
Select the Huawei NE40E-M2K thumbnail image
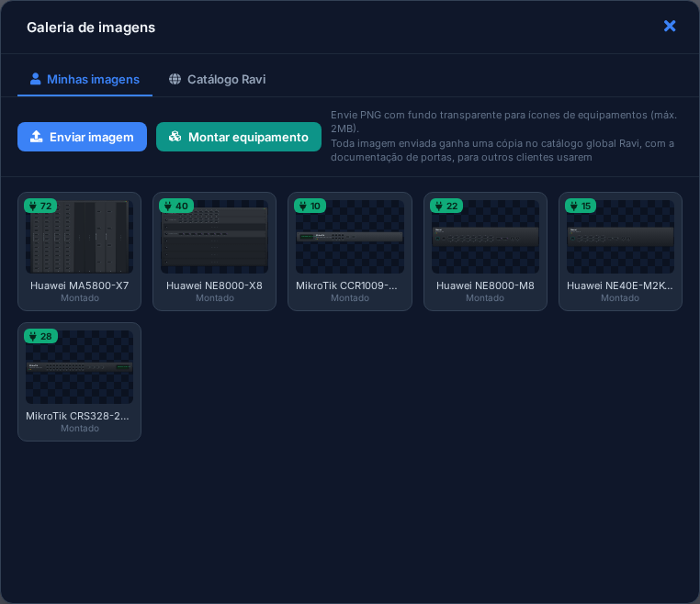click(x=620, y=237)
